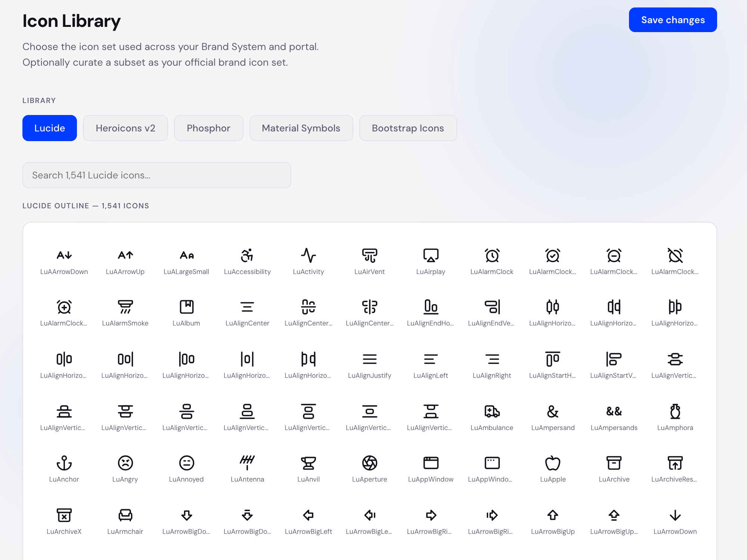Image resolution: width=747 pixels, height=560 pixels.
Task: Select the LuAArrowDown icon
Action: (x=64, y=256)
